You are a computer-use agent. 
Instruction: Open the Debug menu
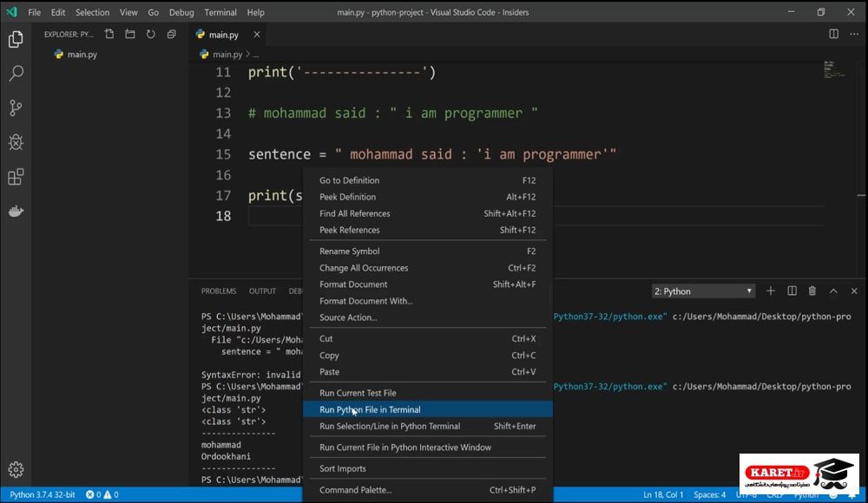(181, 12)
